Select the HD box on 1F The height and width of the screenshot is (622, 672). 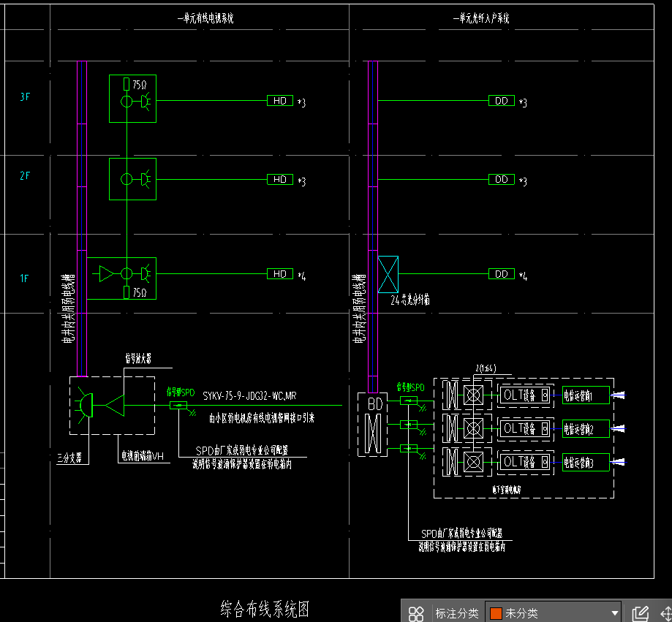click(x=280, y=274)
